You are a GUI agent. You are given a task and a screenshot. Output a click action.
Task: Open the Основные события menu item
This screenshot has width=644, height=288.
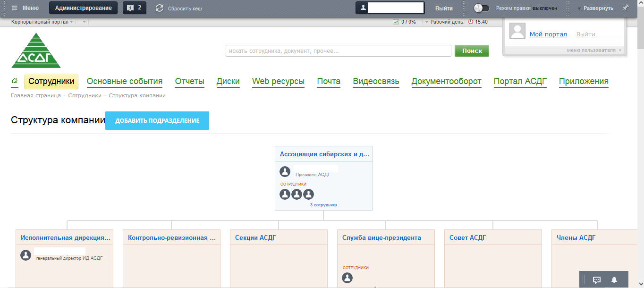125,81
